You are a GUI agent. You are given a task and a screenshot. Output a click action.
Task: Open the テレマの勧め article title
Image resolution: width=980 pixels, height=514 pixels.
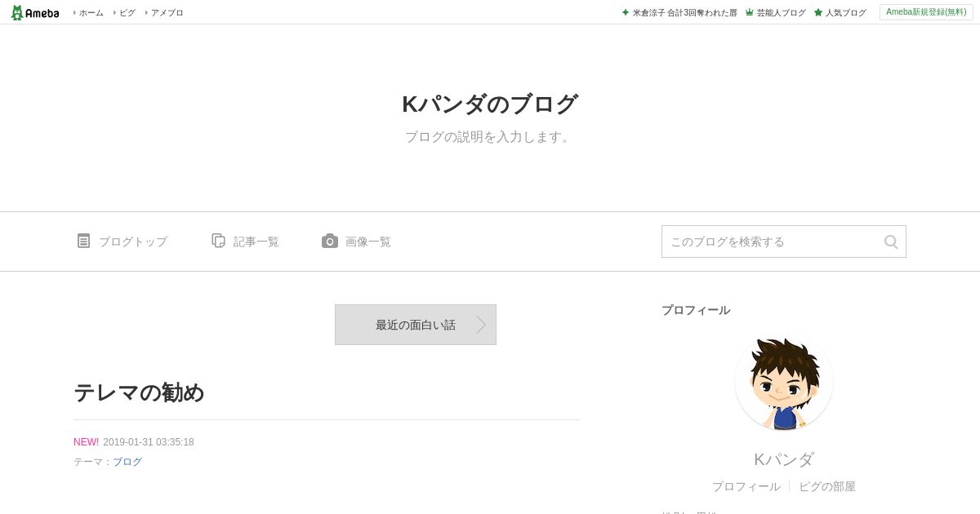pos(139,392)
